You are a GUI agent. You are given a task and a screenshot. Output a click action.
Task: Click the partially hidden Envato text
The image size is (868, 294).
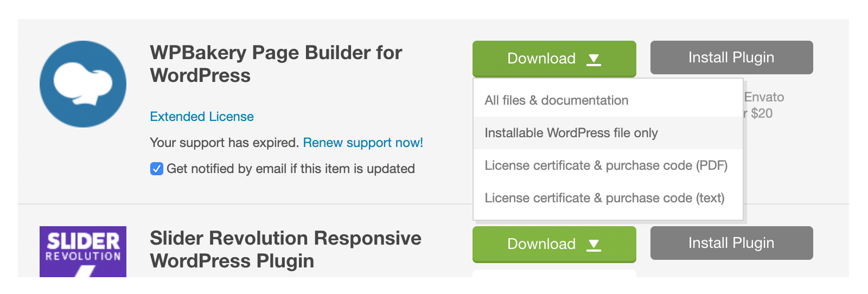764,98
